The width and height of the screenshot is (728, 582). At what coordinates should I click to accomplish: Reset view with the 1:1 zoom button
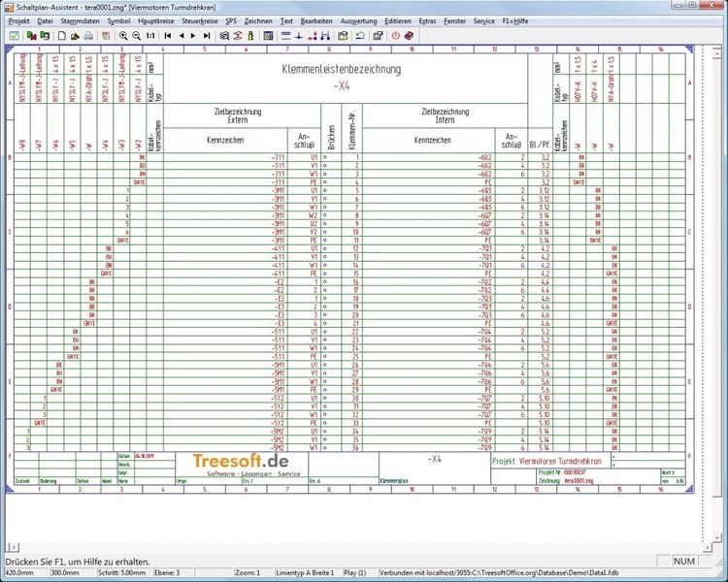(x=149, y=35)
